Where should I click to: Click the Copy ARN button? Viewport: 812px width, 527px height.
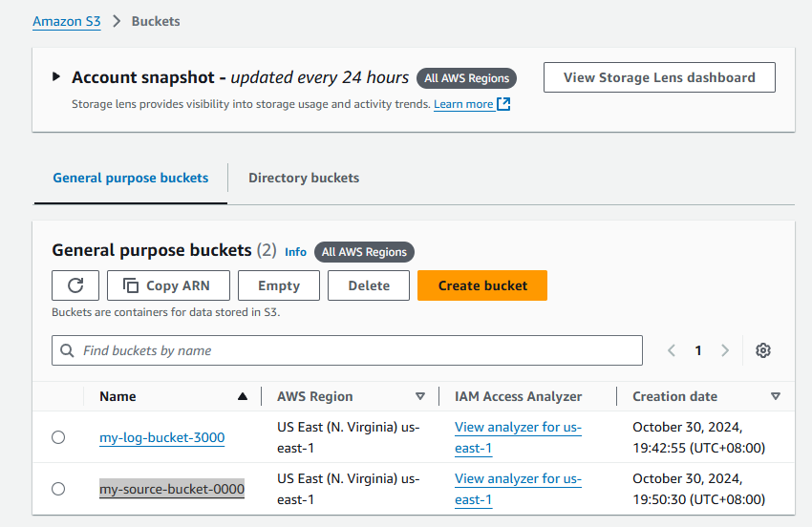point(167,285)
